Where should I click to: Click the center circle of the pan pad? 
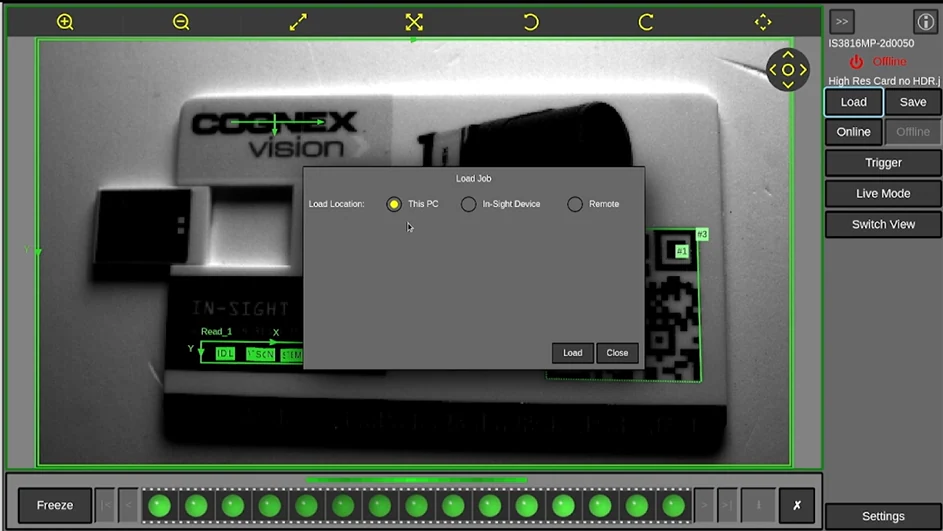point(788,70)
